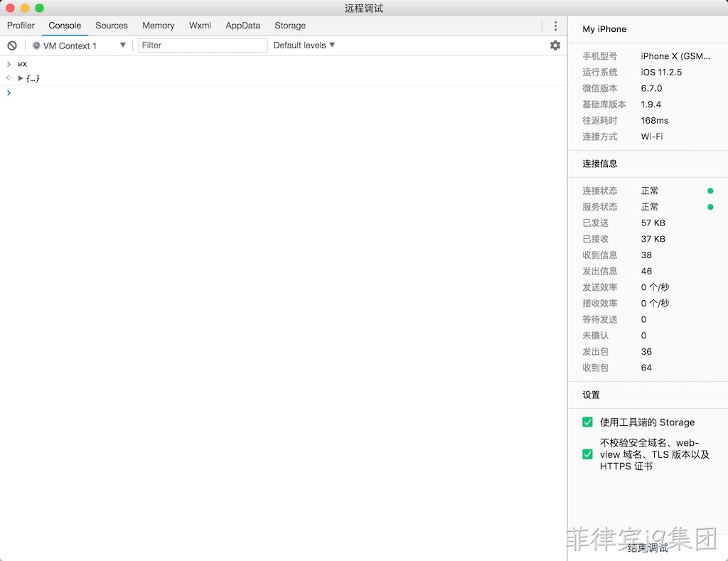
Task: Click the 发出信息 label
Action: click(x=600, y=271)
